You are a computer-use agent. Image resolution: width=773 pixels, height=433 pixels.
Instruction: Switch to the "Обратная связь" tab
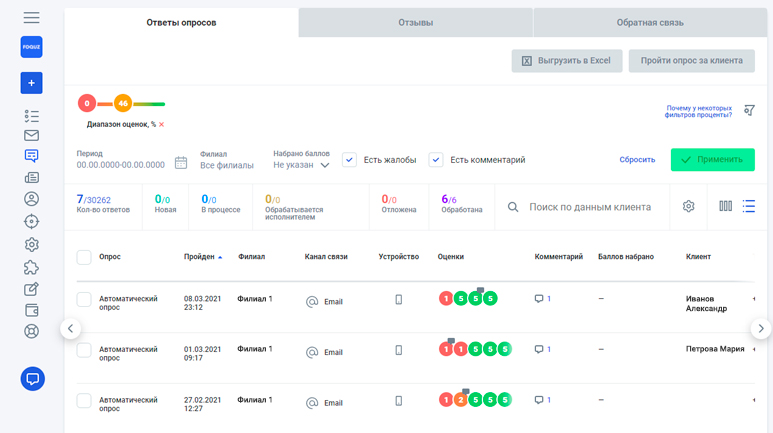(x=650, y=22)
